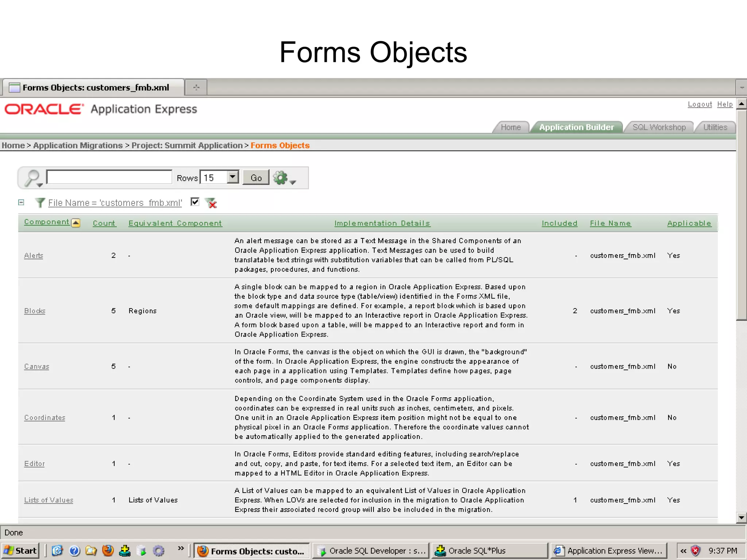Screen dimensions: 747x560
Task: Sort by Included column header
Action: point(560,223)
